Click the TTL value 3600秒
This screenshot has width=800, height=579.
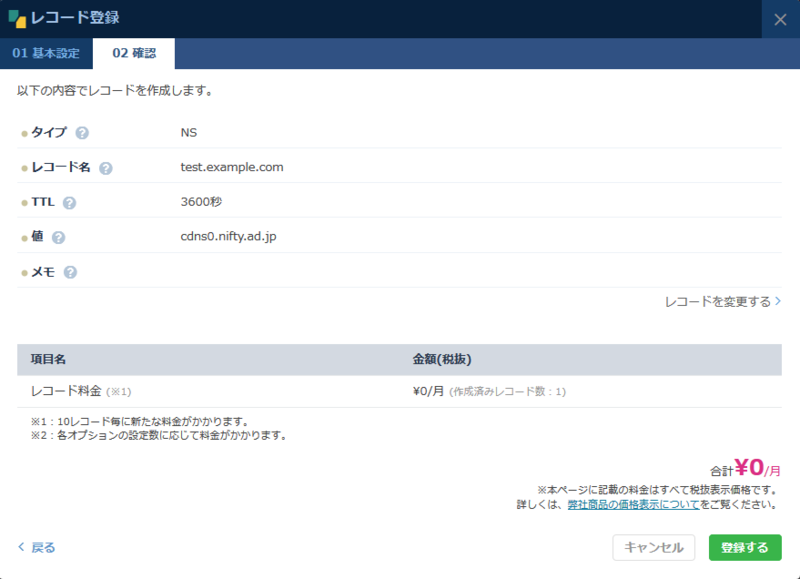(201, 202)
